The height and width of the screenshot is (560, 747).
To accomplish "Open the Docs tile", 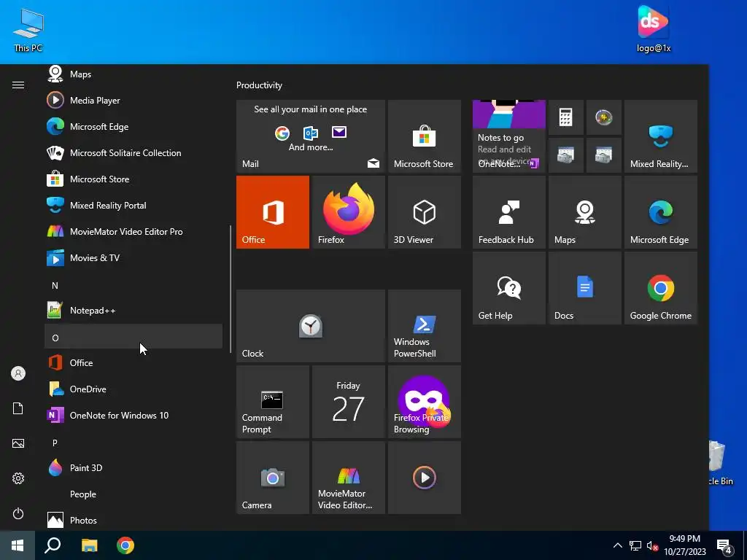I will point(585,288).
